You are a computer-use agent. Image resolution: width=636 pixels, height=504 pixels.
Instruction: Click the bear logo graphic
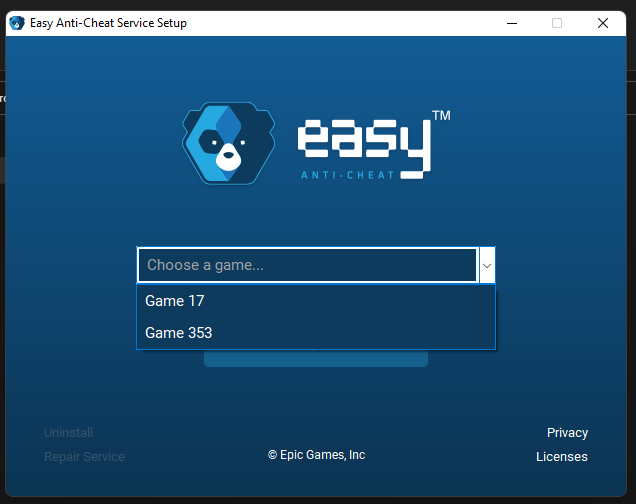click(x=229, y=144)
